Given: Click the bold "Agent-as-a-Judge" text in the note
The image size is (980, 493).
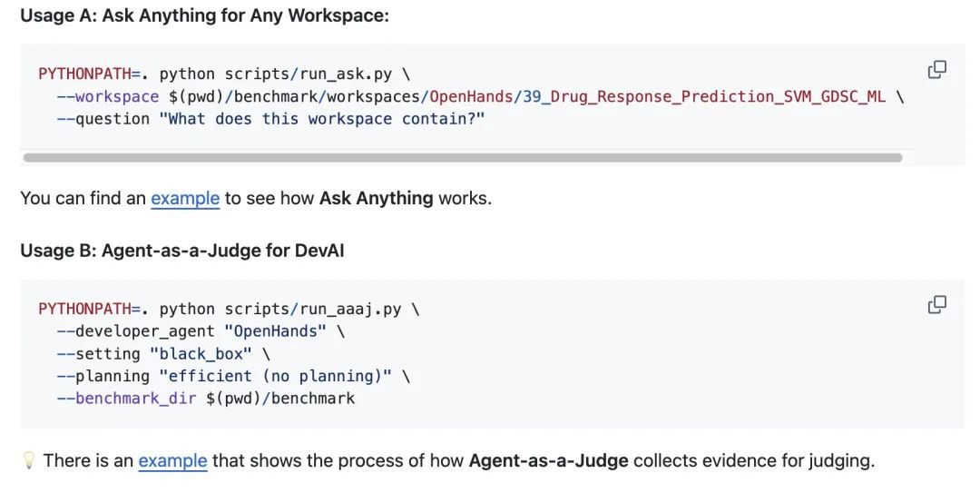Looking at the screenshot, I should 548,460.
